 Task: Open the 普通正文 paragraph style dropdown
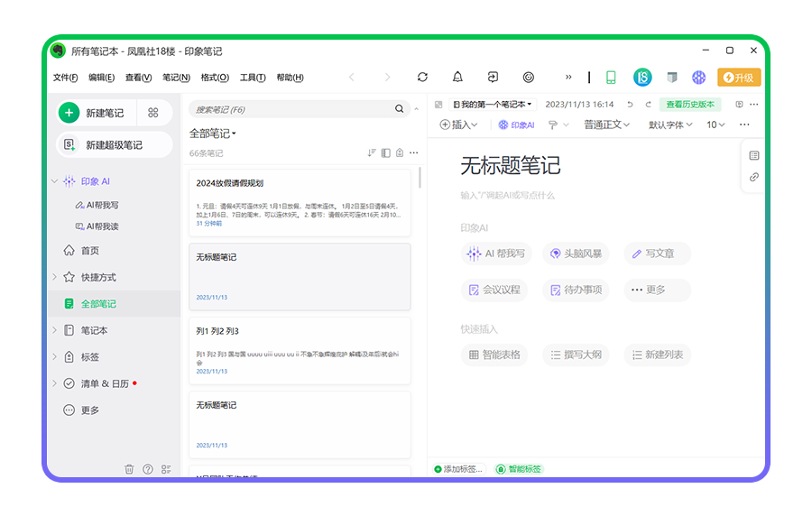[607, 124]
